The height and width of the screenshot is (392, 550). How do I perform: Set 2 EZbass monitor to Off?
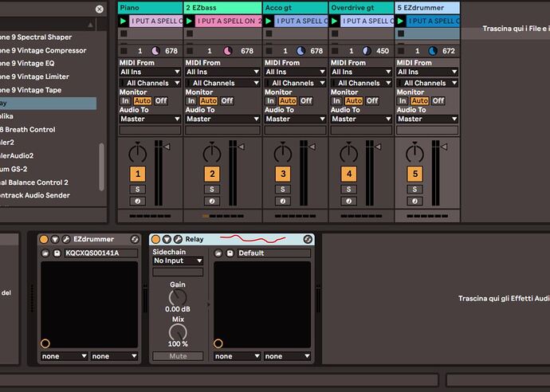pyautogui.click(x=227, y=101)
